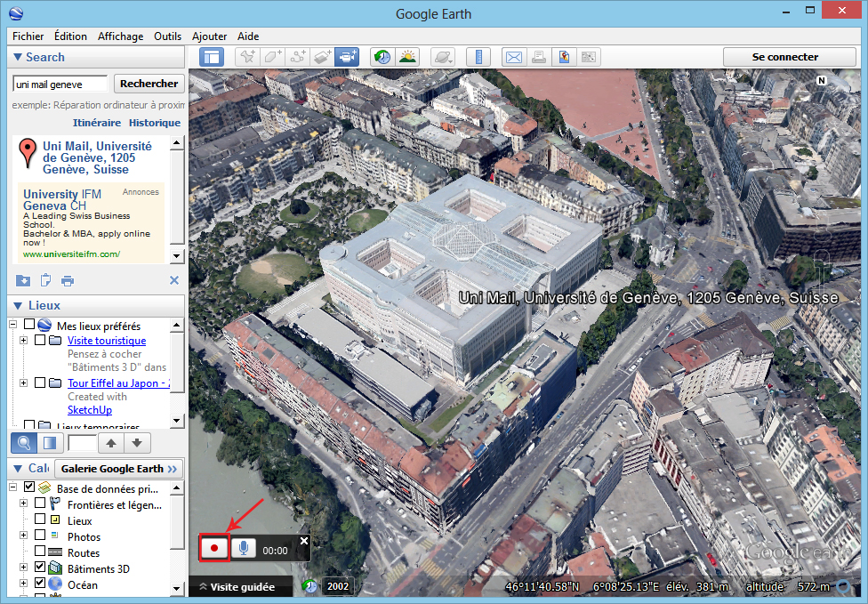The image size is (868, 604).
Task: Click the north compass N indicator
Action: tap(822, 81)
